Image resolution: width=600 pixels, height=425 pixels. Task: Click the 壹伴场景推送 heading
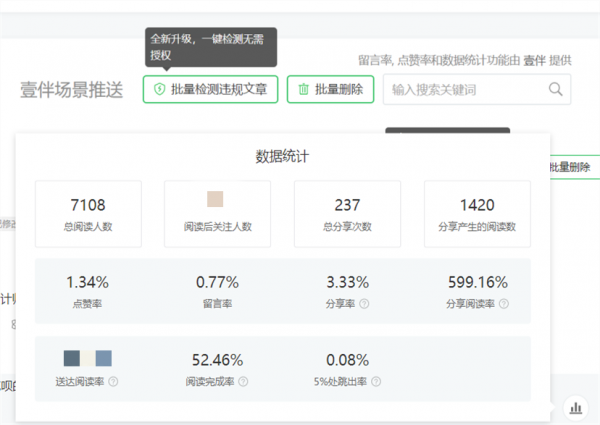coord(72,90)
